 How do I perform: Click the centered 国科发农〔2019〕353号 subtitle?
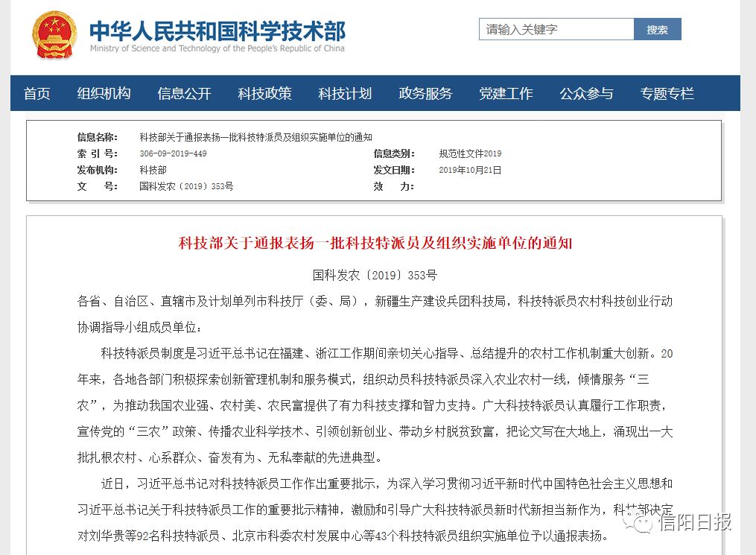[x=375, y=276]
